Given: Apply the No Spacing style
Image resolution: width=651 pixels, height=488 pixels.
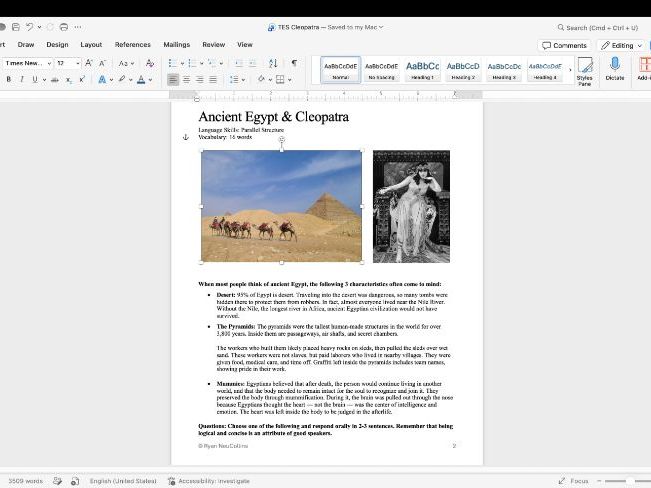Looking at the screenshot, I should coord(381,70).
